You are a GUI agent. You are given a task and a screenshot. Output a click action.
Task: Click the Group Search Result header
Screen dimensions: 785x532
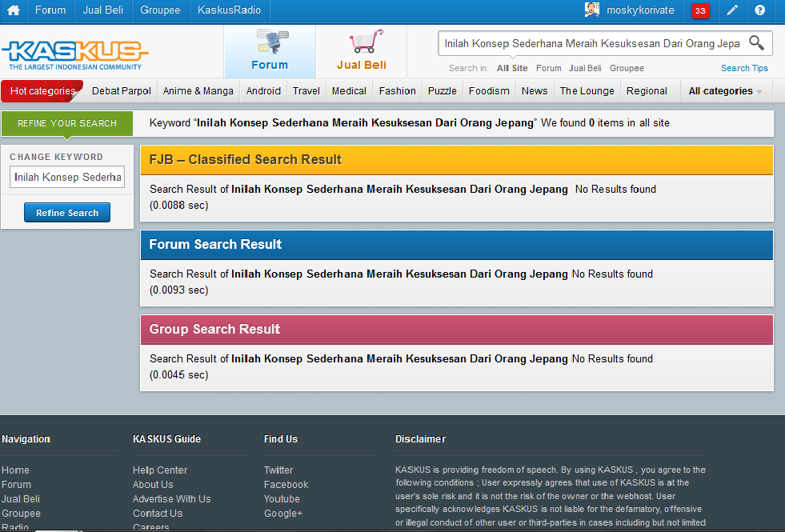pos(457,329)
